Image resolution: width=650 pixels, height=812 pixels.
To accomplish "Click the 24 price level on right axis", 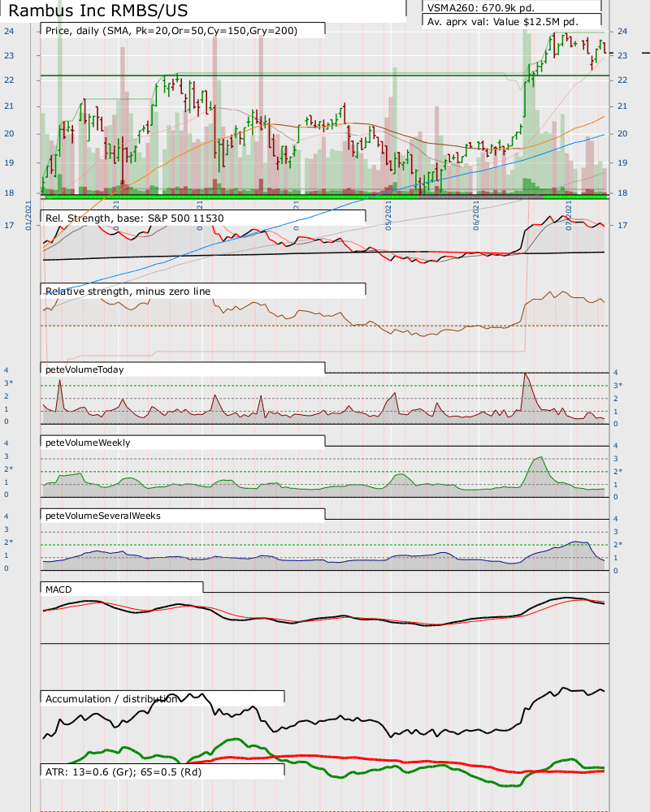I will [622, 31].
